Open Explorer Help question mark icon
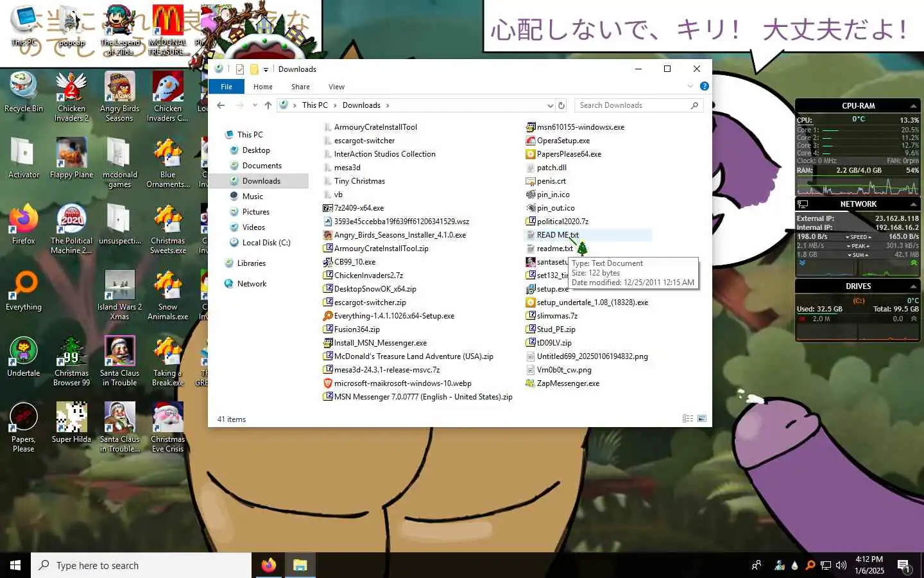 [704, 86]
